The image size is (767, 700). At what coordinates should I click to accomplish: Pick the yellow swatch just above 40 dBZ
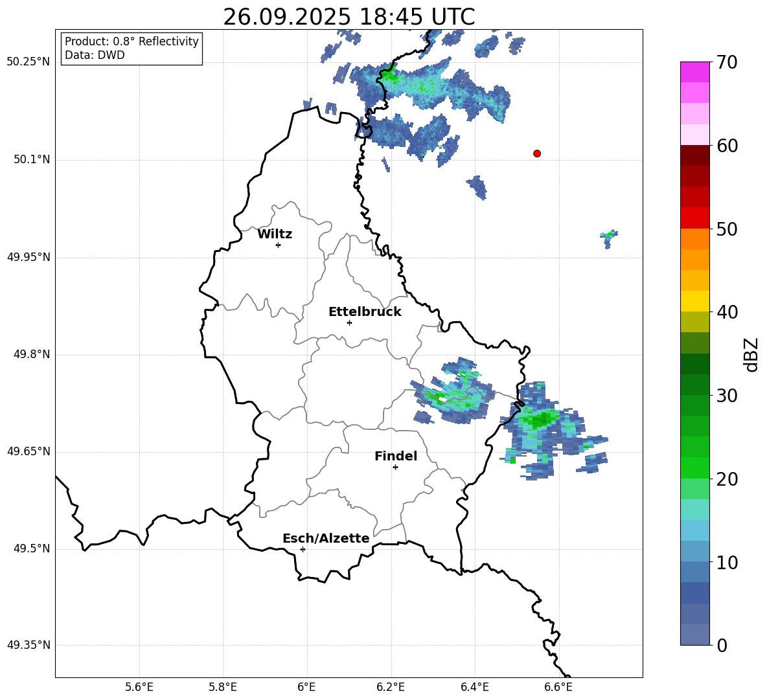(x=695, y=301)
